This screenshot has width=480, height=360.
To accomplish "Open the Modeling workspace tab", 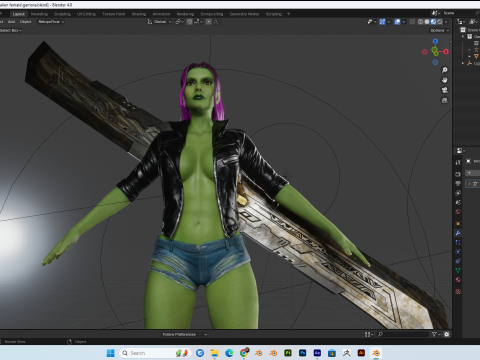I will point(39,14).
